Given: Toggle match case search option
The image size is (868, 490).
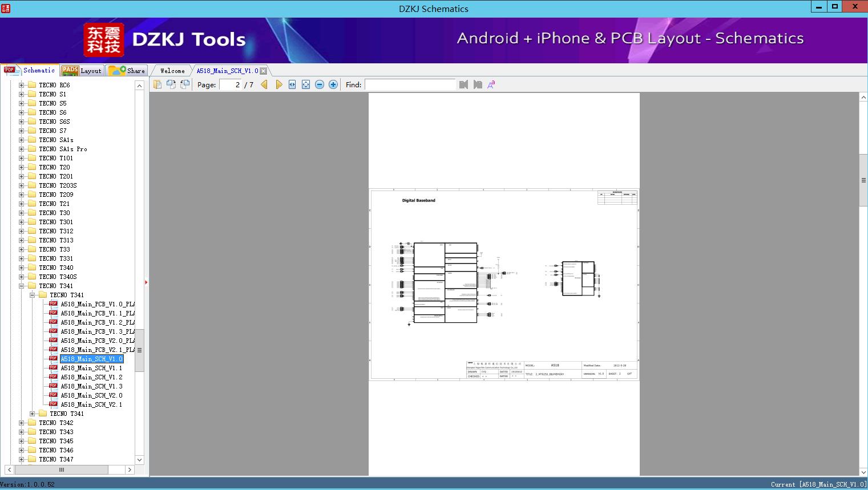Looking at the screenshot, I should click(x=491, y=84).
